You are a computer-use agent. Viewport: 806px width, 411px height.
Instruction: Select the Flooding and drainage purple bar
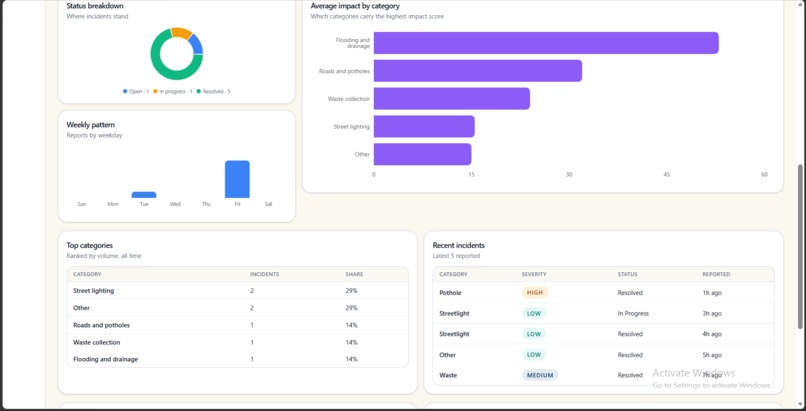coord(546,43)
